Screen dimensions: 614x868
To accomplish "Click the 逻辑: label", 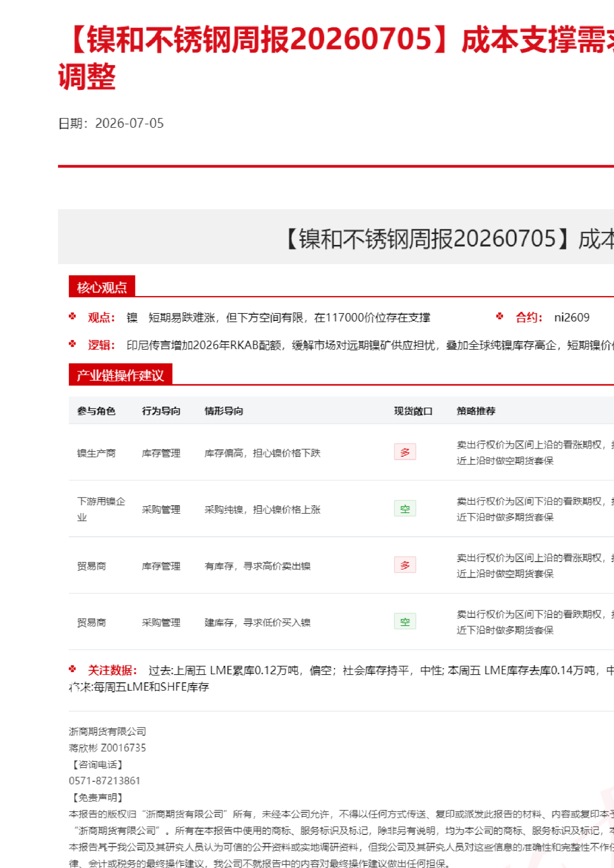I will (x=101, y=345).
